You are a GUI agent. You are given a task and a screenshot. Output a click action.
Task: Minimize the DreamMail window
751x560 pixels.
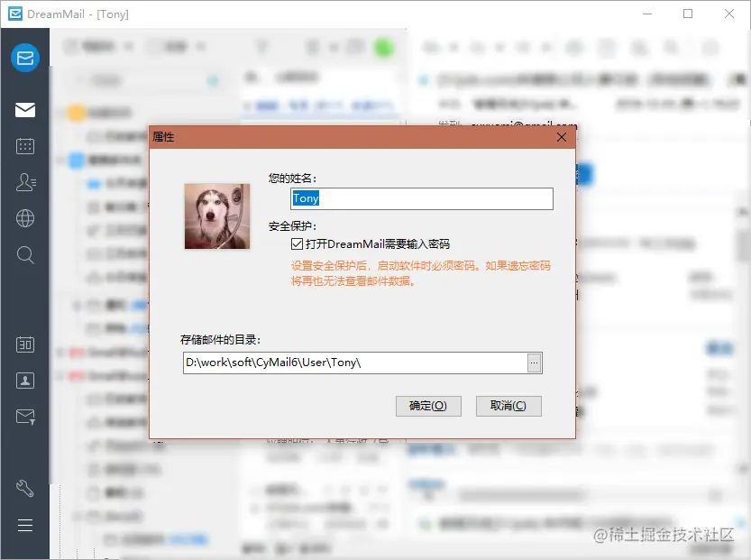(647, 14)
